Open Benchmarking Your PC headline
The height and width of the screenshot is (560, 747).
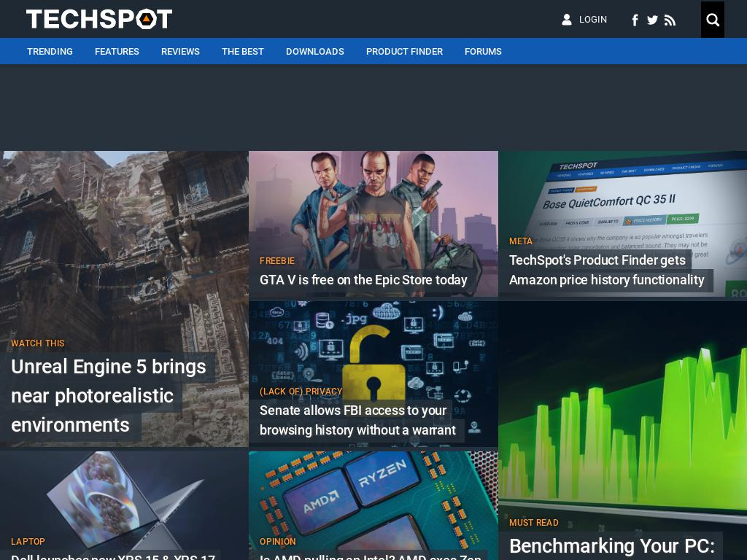tap(612, 545)
